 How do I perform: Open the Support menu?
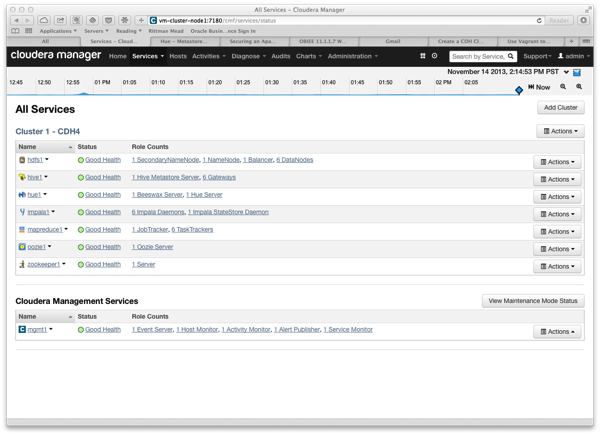(537, 56)
